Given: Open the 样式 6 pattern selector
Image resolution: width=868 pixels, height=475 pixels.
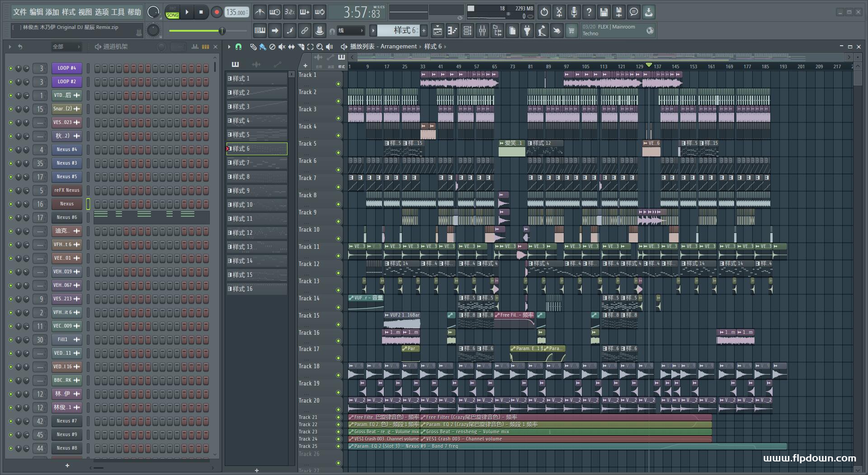Looking at the screenshot, I should pos(399,30).
